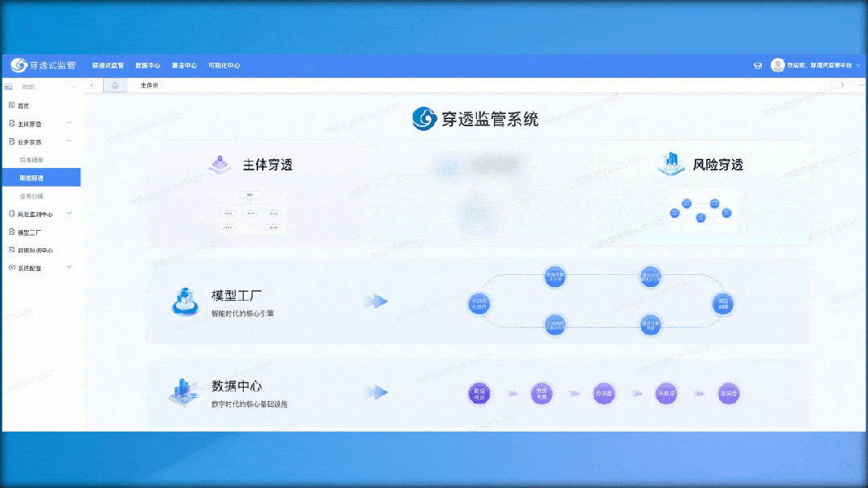Viewport: 868px width, 488px height.
Task: Open 数据中心 in top navigation
Action: 147,66
